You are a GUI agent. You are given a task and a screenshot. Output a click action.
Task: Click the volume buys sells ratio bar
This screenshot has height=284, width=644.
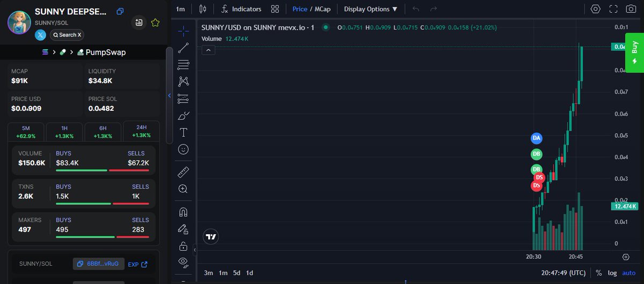[102, 170]
